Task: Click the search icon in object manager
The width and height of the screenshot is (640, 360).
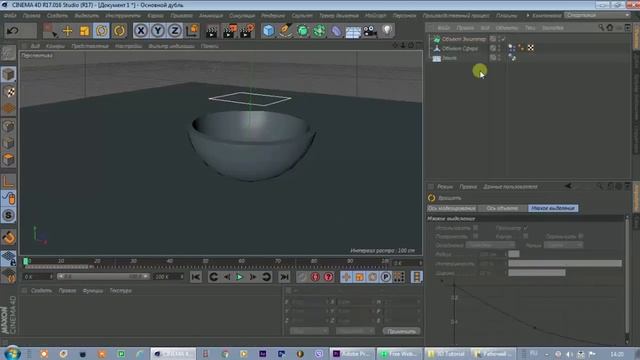Action: 601,27
